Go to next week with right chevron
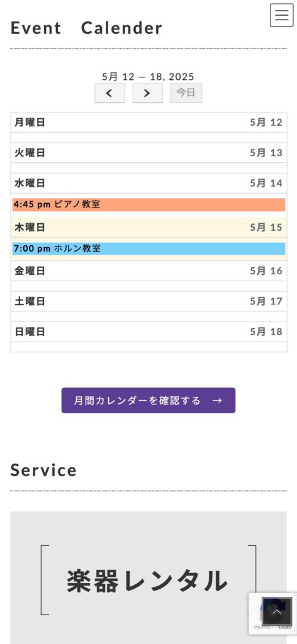The height and width of the screenshot is (644, 297). tap(147, 93)
